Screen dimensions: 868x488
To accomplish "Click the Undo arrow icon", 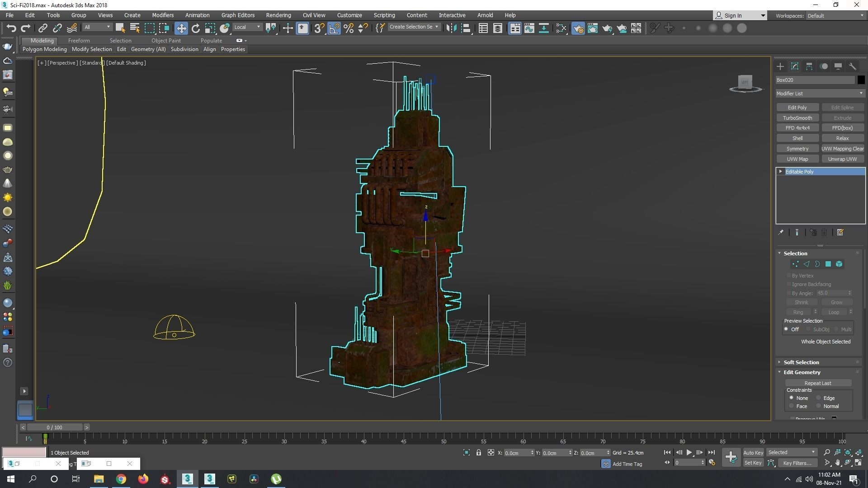I will 11,28.
